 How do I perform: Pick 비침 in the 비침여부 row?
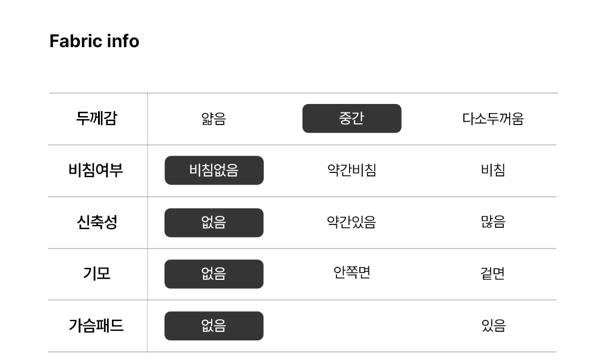(492, 171)
